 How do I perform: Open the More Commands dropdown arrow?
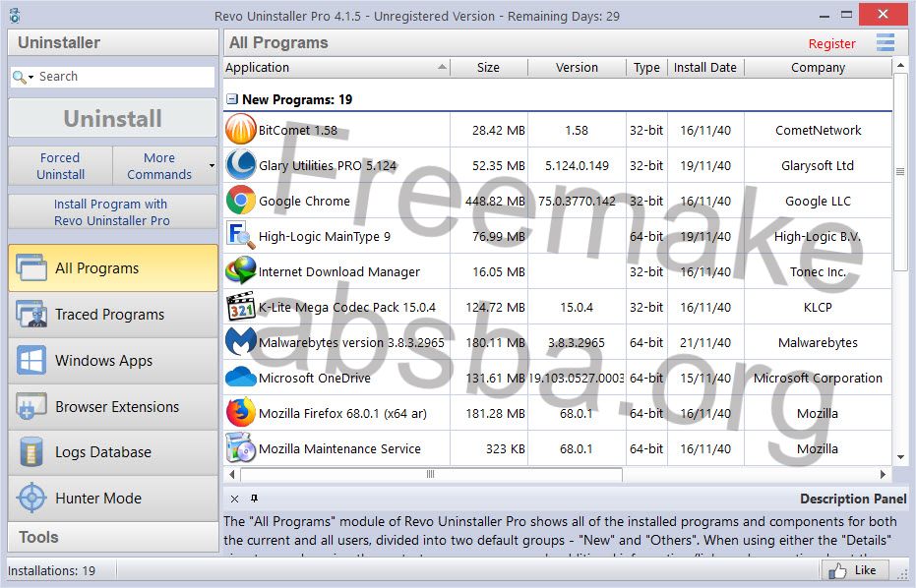pyautogui.click(x=212, y=166)
